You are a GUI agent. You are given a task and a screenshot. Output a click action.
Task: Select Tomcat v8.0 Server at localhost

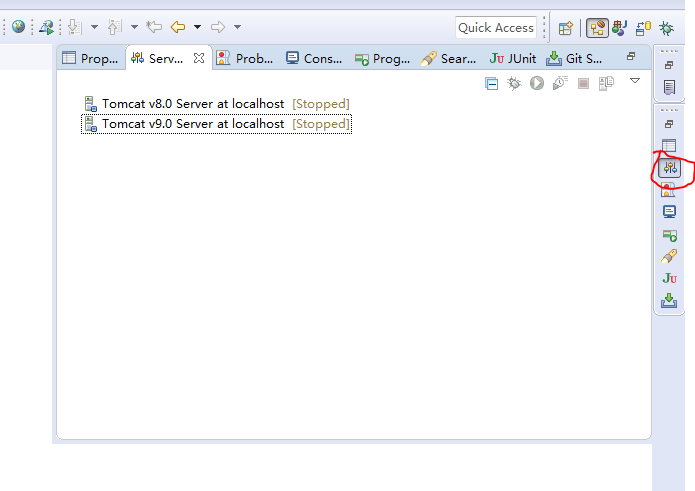(x=217, y=104)
